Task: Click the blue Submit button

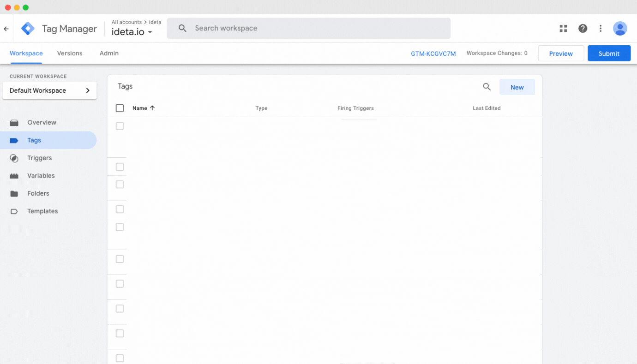Action: click(x=609, y=54)
